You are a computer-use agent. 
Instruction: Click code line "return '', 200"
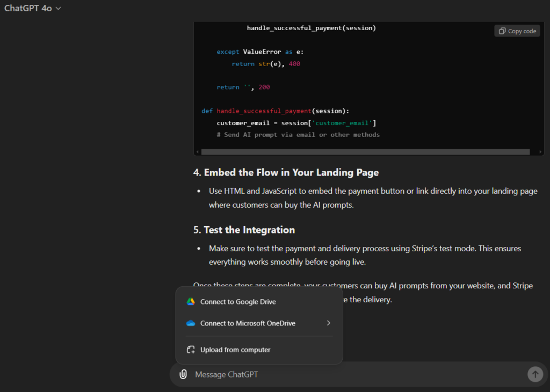point(243,88)
